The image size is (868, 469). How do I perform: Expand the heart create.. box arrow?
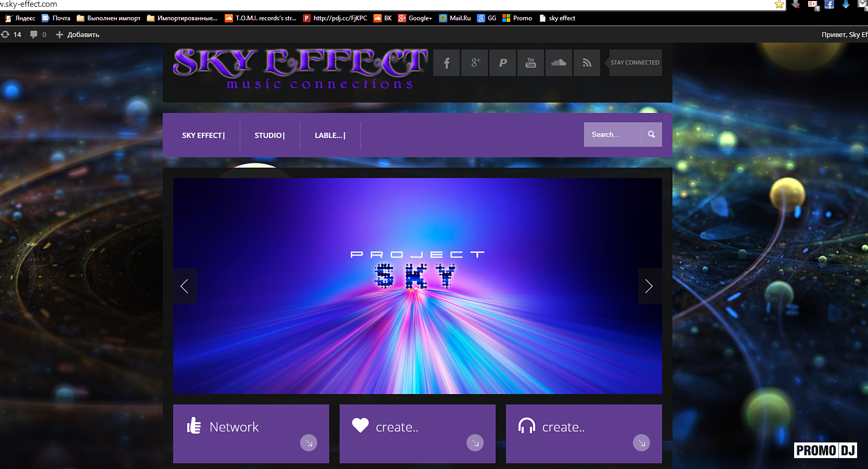(475, 443)
